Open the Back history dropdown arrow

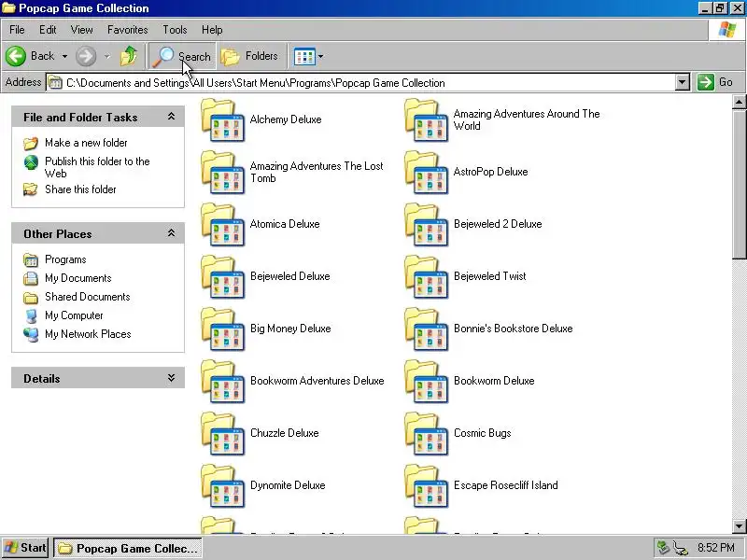pos(64,56)
